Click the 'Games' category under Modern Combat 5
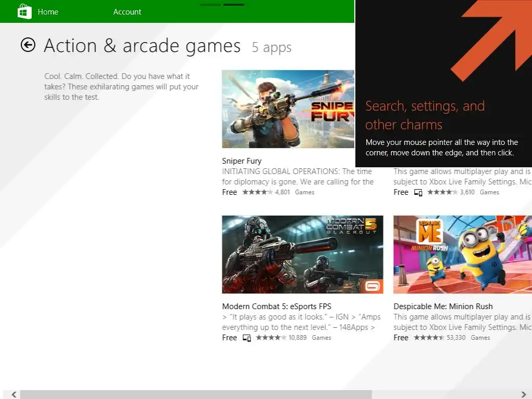 (x=321, y=338)
